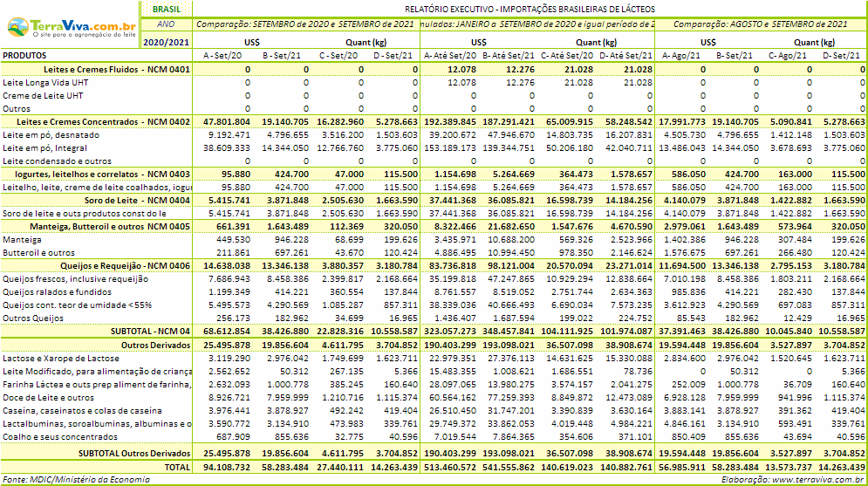Click Coalho e seus concentrados label
This screenshot has width=868, height=486.
point(60,437)
